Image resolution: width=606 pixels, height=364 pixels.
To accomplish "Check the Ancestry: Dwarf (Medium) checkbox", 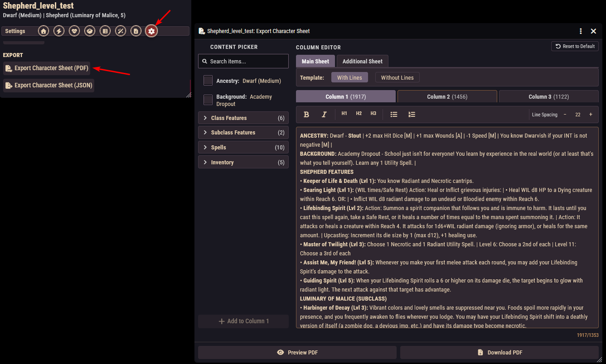I will [x=208, y=81].
